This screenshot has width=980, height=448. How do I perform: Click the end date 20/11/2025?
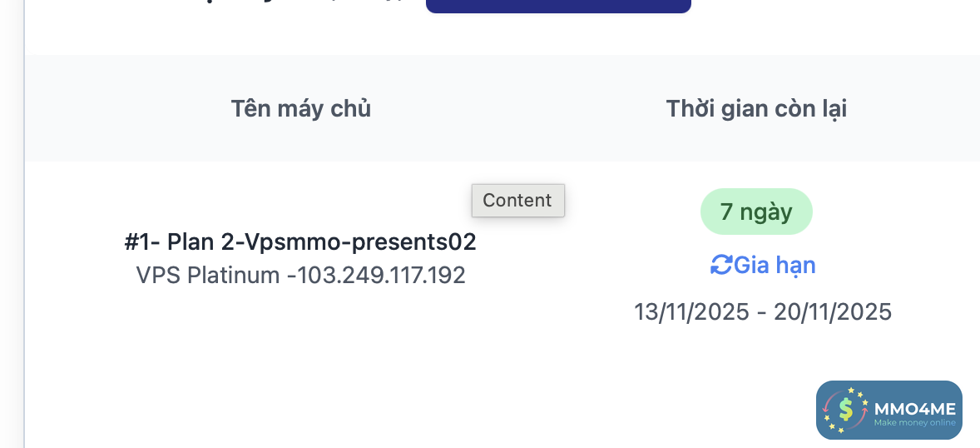click(833, 312)
